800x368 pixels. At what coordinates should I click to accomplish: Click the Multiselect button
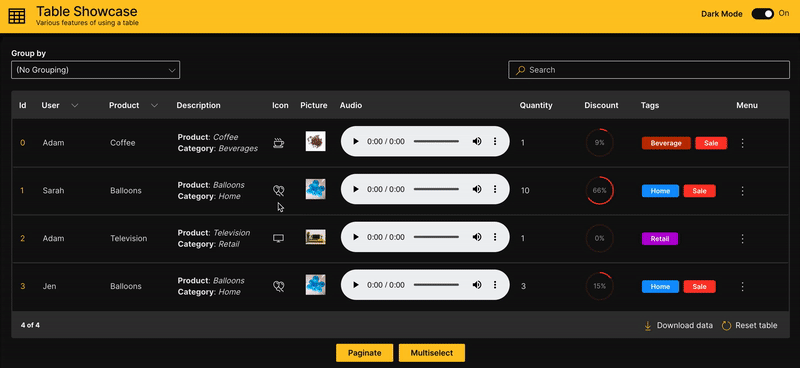point(432,353)
